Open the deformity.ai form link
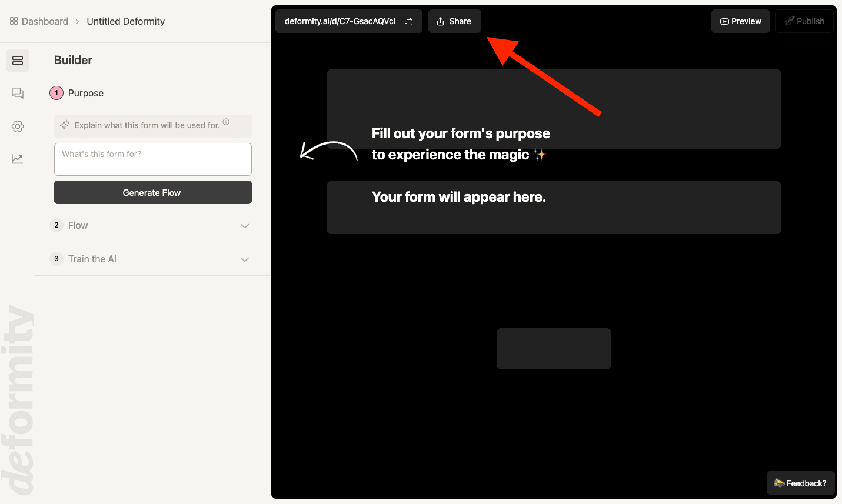 (340, 21)
